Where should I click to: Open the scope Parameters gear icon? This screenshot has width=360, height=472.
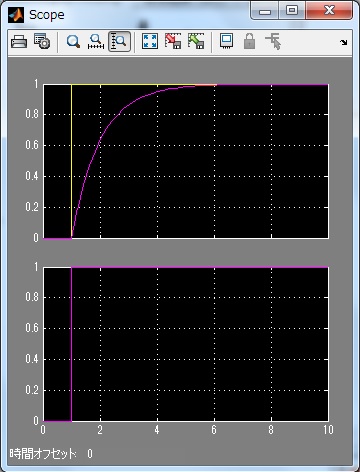click(x=42, y=42)
